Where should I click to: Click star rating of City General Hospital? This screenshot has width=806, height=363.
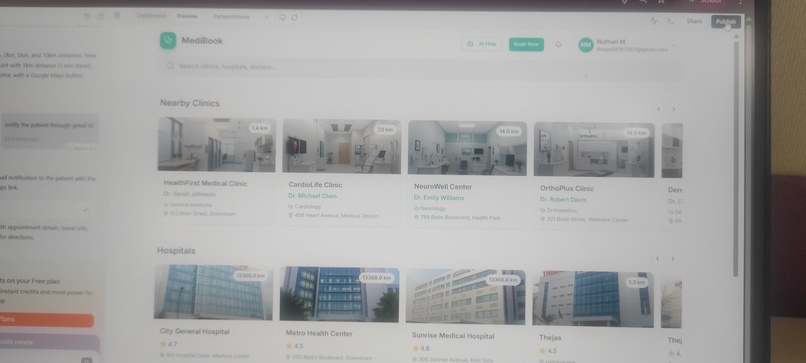coord(169,344)
